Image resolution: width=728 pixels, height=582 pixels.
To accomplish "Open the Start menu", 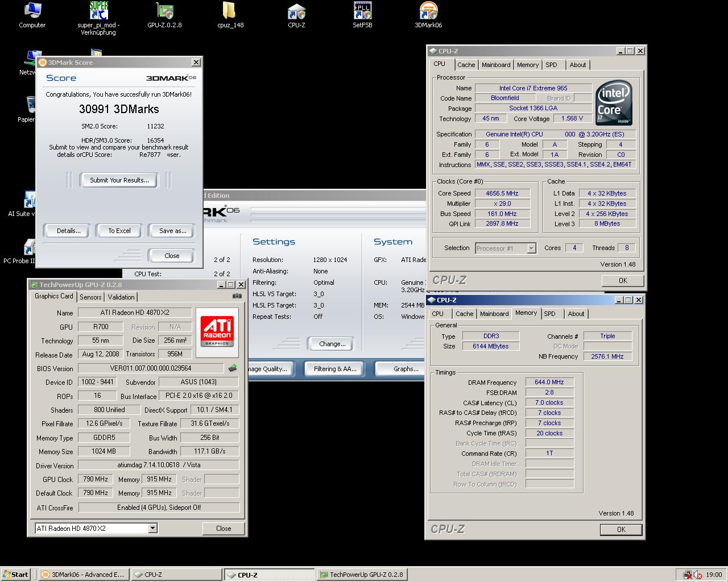I will [15, 575].
